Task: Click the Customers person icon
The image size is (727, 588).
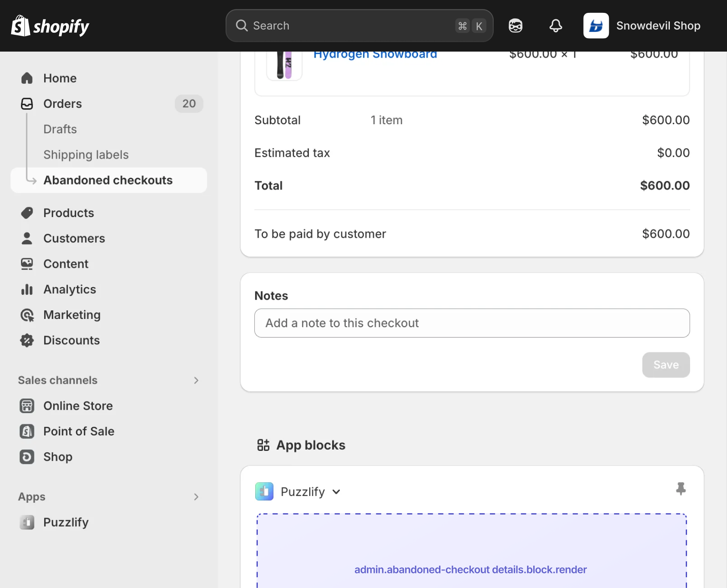Action: (27, 238)
